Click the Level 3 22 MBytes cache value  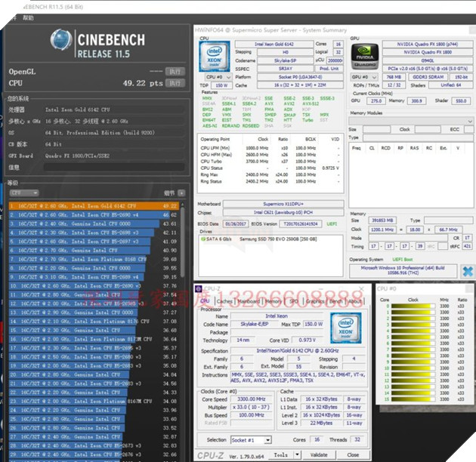(321, 423)
